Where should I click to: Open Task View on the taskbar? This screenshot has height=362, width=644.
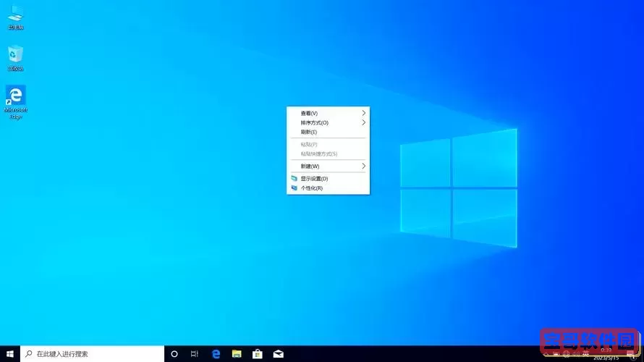click(195, 354)
